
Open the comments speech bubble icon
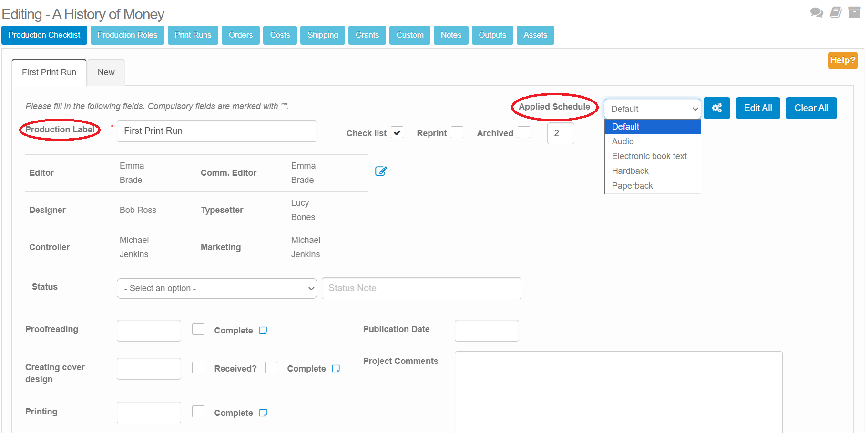(x=816, y=12)
